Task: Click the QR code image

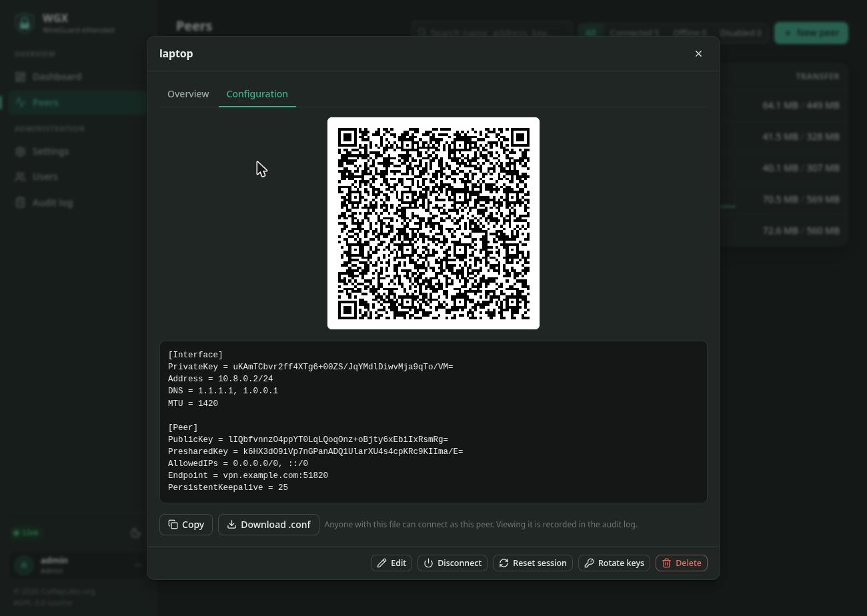Action: (x=433, y=223)
